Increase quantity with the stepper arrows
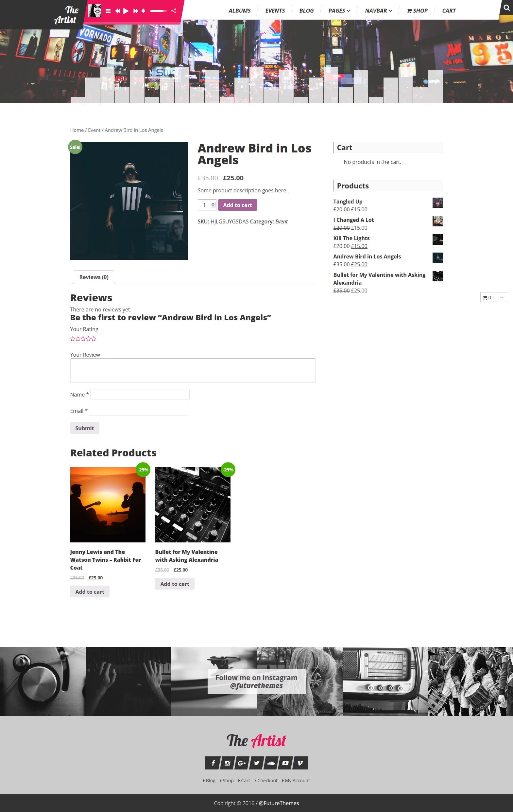The height and width of the screenshot is (812, 513). click(213, 203)
